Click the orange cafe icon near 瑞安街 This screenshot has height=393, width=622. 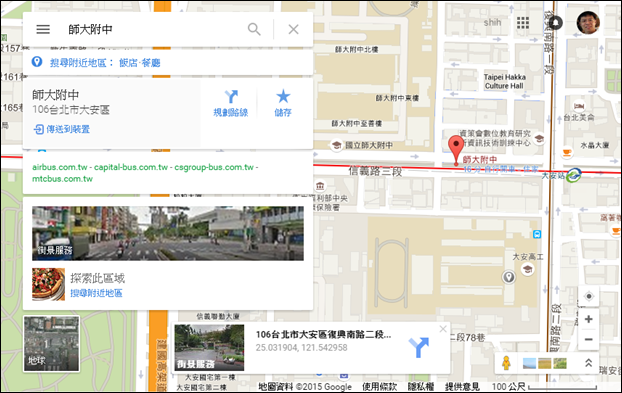616,231
